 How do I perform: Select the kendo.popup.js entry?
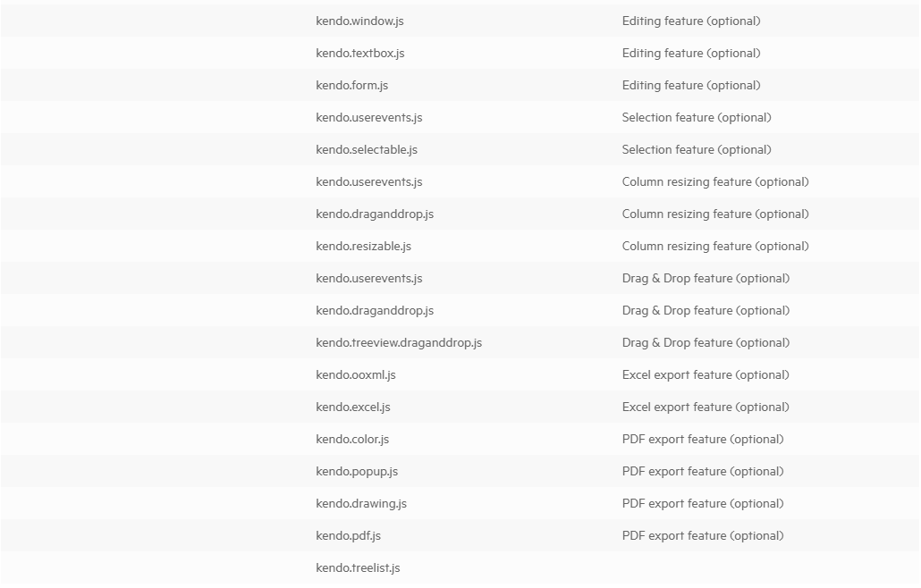357,472
